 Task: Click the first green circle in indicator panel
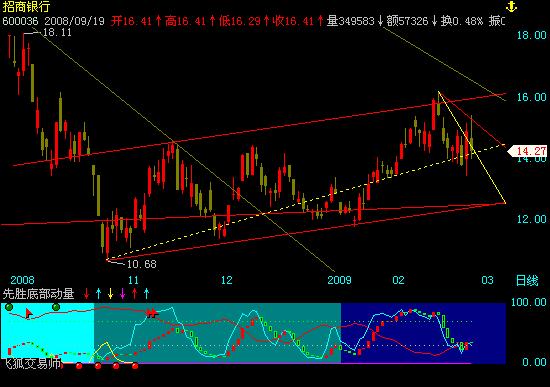pos(9,307)
